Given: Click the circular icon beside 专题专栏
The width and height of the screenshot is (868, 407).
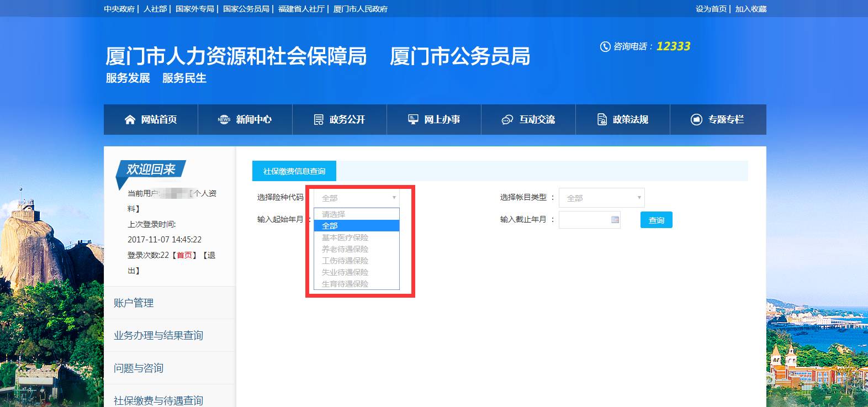Looking at the screenshot, I should pyautogui.click(x=696, y=120).
